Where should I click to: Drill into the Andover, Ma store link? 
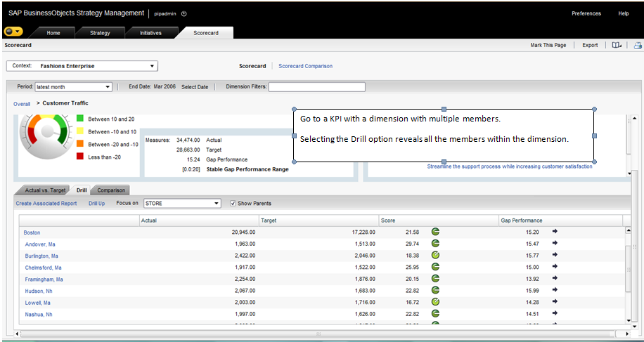pyautogui.click(x=40, y=244)
